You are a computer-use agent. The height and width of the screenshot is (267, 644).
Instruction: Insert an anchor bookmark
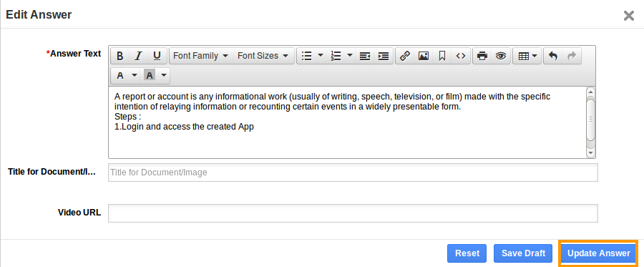(442, 56)
